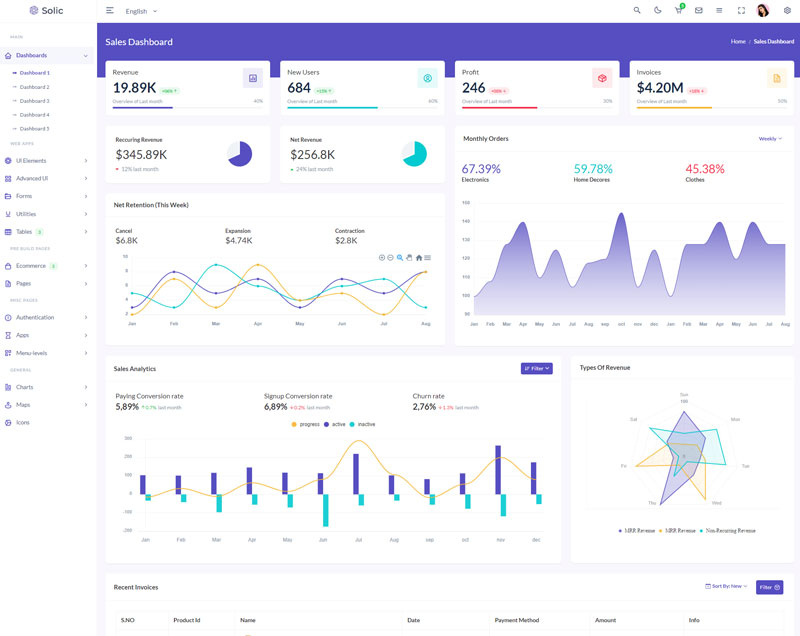Image resolution: width=800 pixels, height=636 pixels.
Task: Click the Home breadcrumb link
Action: pos(738,42)
